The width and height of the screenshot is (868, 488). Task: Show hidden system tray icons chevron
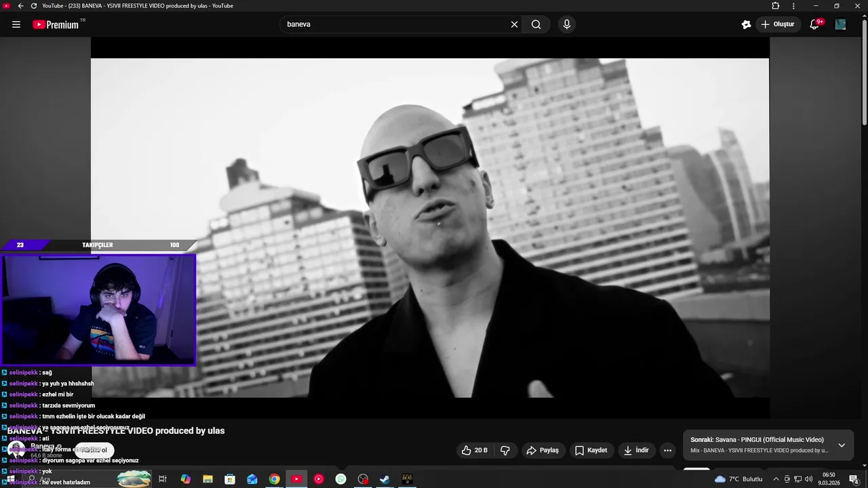tap(776, 479)
